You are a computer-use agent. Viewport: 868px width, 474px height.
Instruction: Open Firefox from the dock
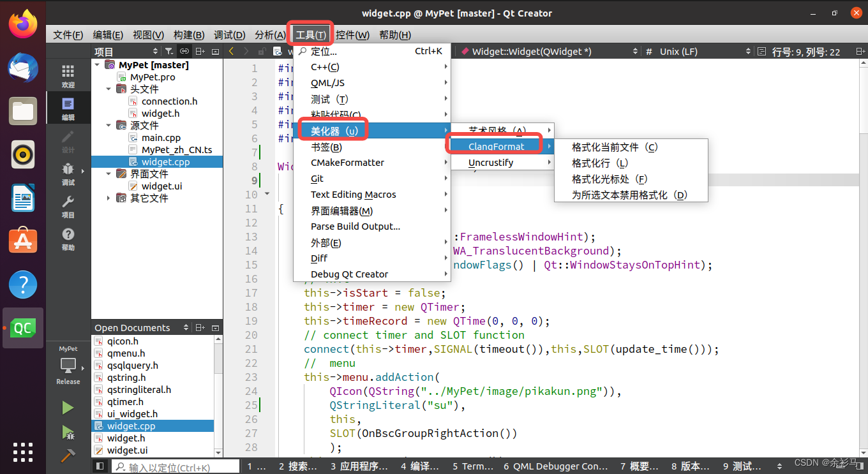tap(22, 24)
